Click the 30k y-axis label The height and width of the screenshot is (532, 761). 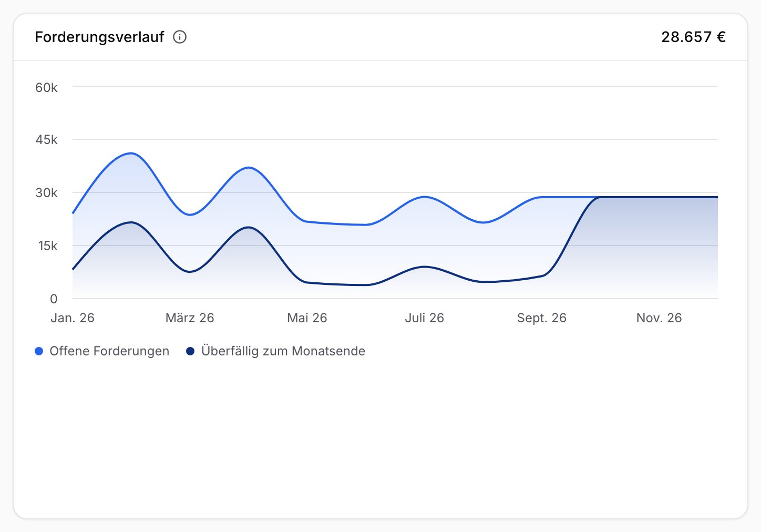point(46,193)
